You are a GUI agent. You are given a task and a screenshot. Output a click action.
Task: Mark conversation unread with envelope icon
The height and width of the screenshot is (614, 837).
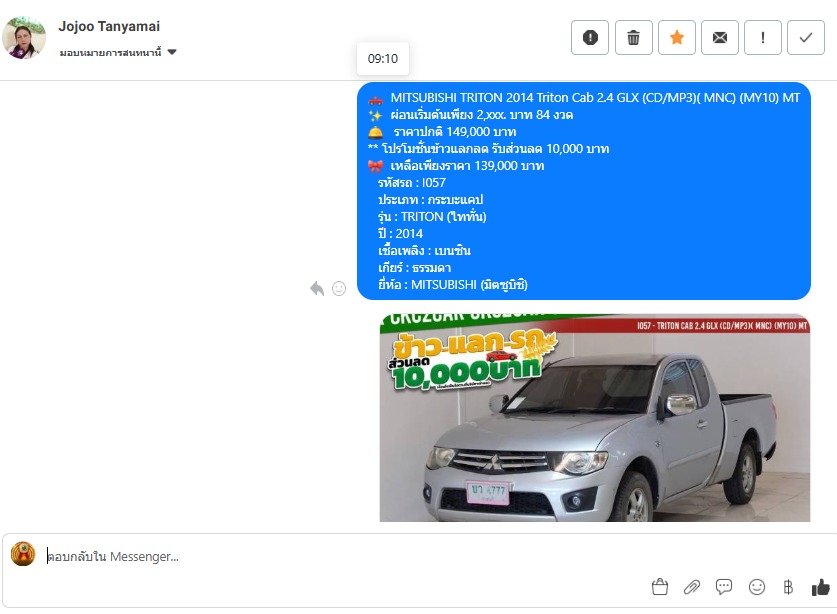point(720,37)
